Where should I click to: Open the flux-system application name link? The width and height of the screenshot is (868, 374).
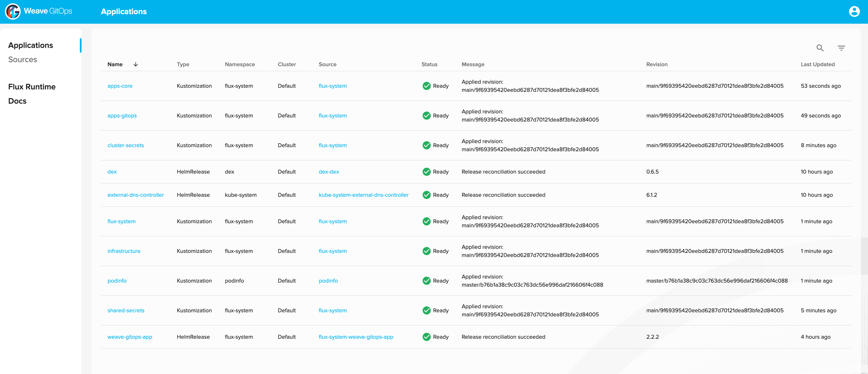point(121,221)
